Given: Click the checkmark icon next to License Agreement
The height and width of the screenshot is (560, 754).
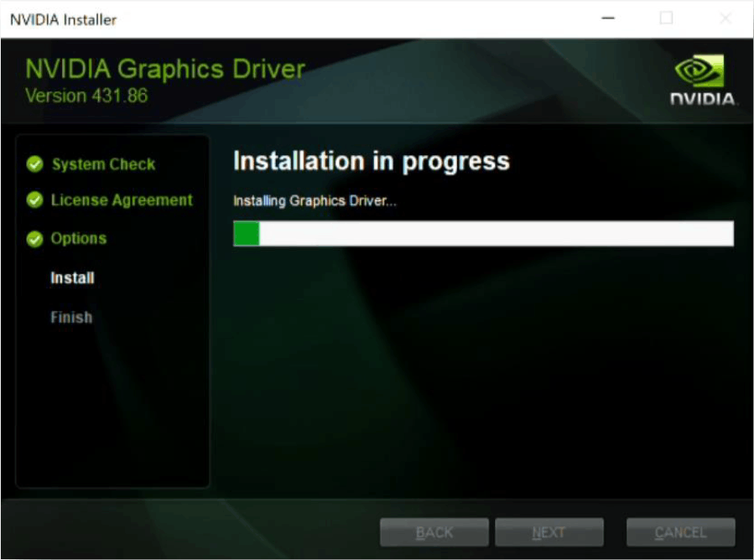Looking at the screenshot, I should (x=34, y=201).
